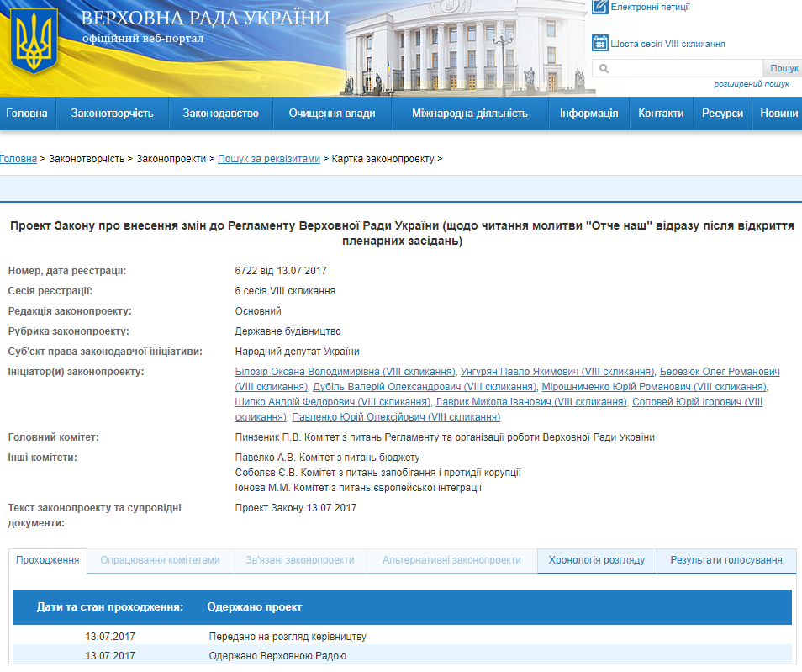802x672 pixels.
Task: Switch to the Результати голосування tab
Action: coord(726,560)
